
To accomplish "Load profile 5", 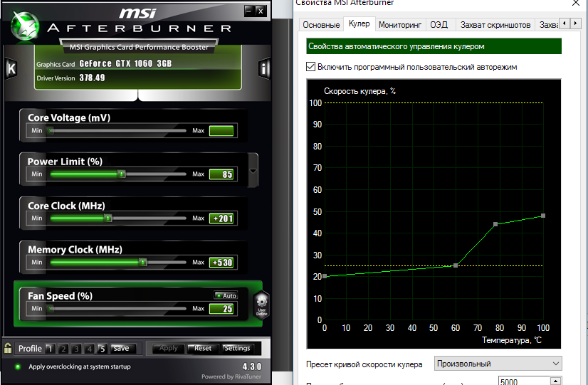I will pyautogui.click(x=103, y=349).
